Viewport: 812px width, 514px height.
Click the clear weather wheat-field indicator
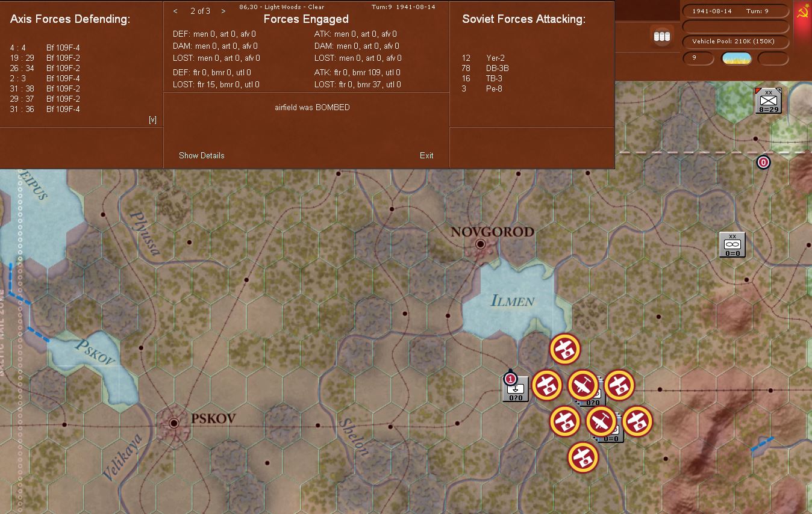[736, 58]
